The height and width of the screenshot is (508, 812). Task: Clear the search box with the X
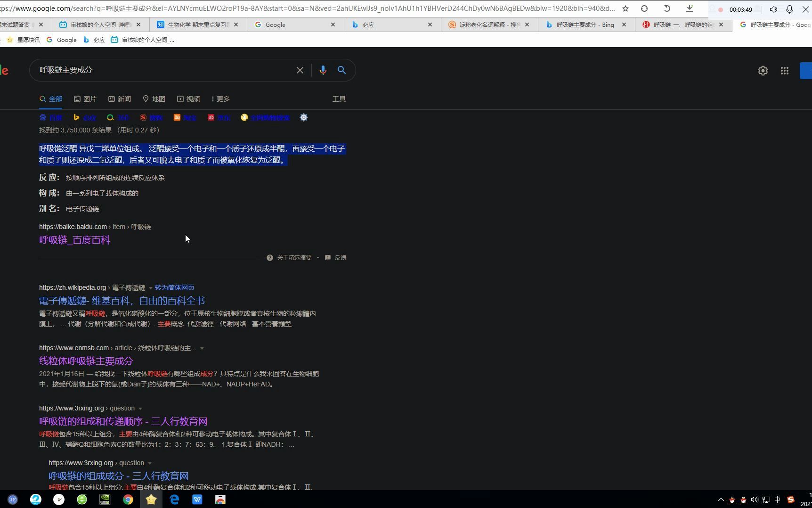point(300,70)
